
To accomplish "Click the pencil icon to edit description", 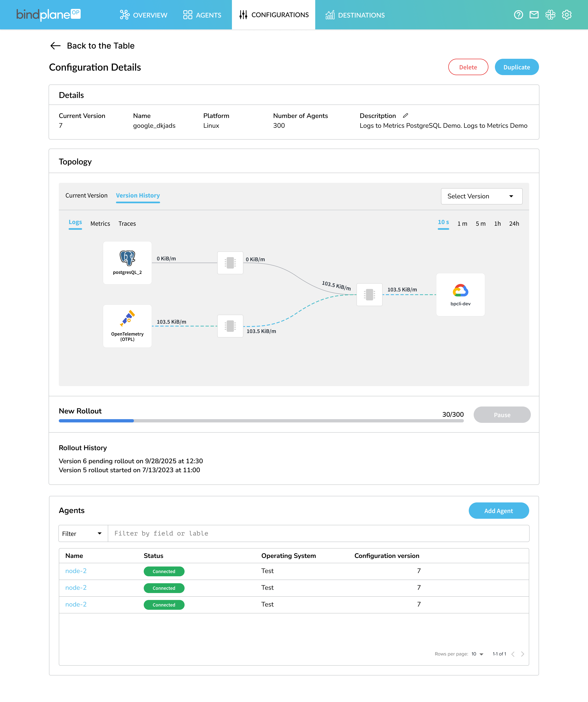I will pos(405,116).
